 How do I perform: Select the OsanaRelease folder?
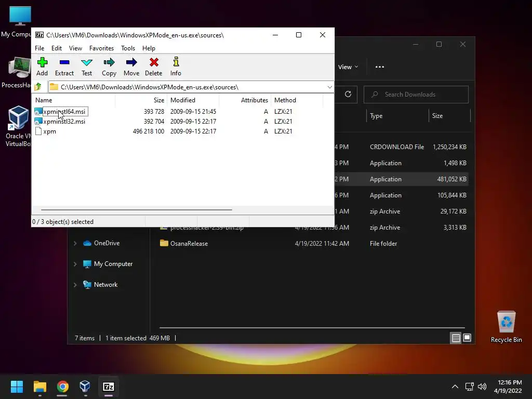183,243
